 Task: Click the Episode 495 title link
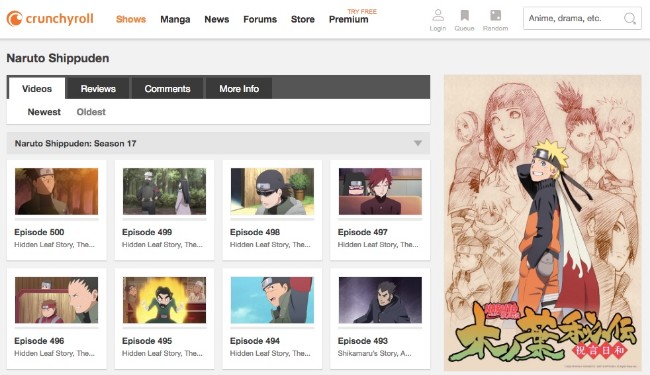147,341
